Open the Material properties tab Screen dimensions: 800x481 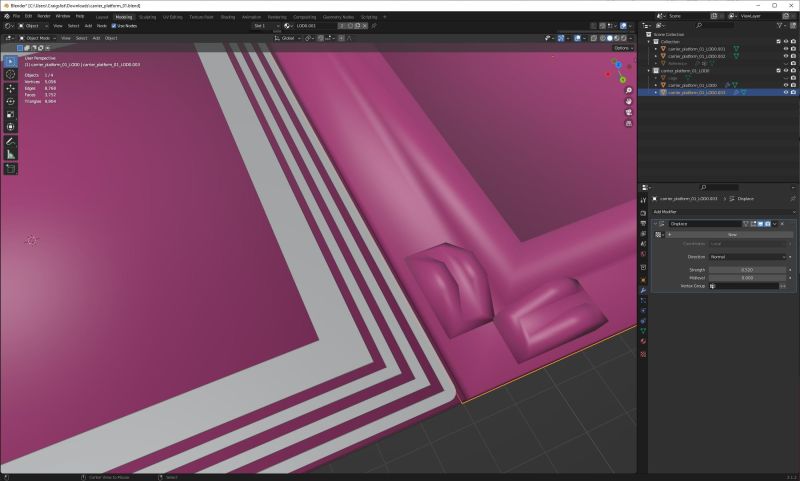(x=643, y=341)
